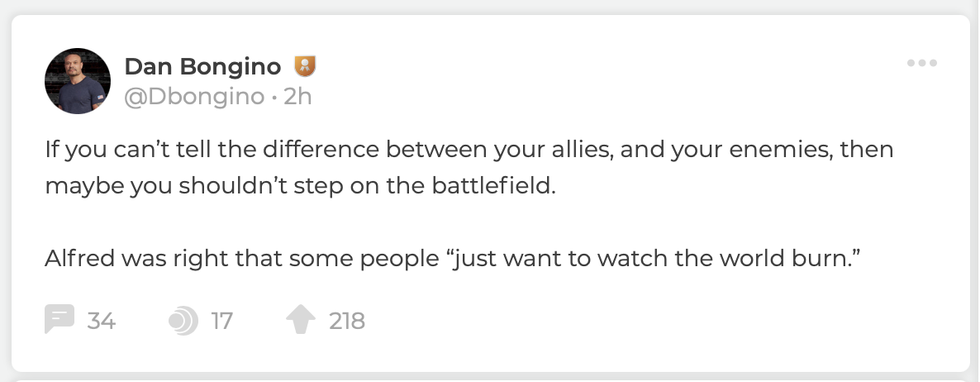Click the echo count of 17
Viewport: 980px width, 382px height.
(x=222, y=321)
